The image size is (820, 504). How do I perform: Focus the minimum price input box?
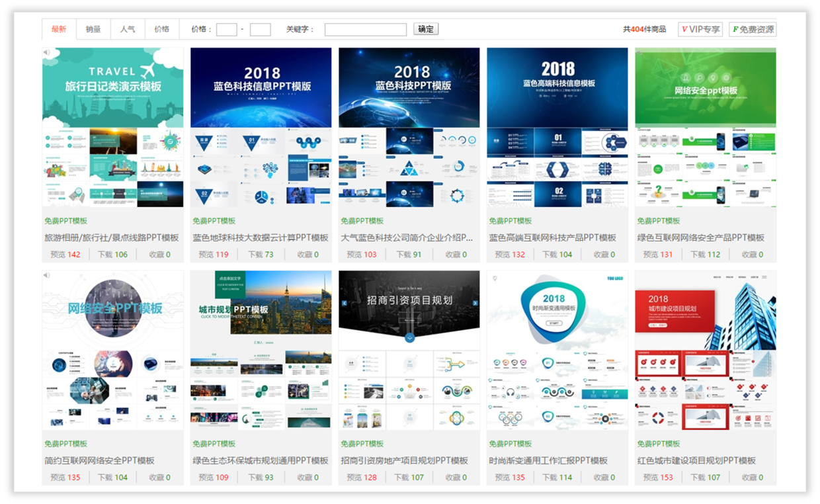coord(227,29)
